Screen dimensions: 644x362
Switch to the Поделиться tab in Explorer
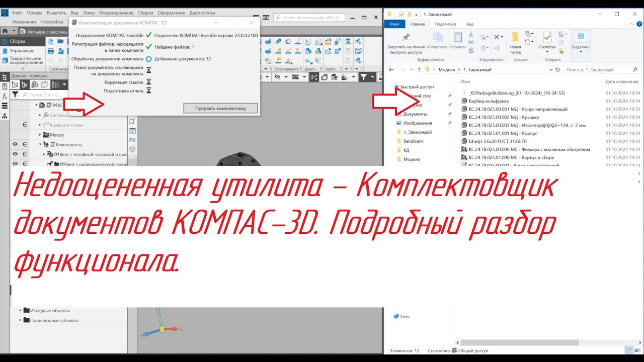coord(446,24)
